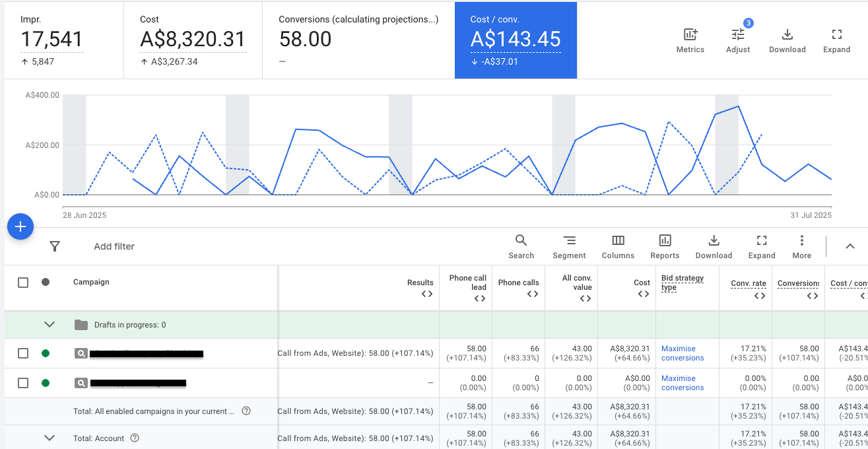Open the More options three-dot menu
Screen dimensions: 868x449
(801, 246)
